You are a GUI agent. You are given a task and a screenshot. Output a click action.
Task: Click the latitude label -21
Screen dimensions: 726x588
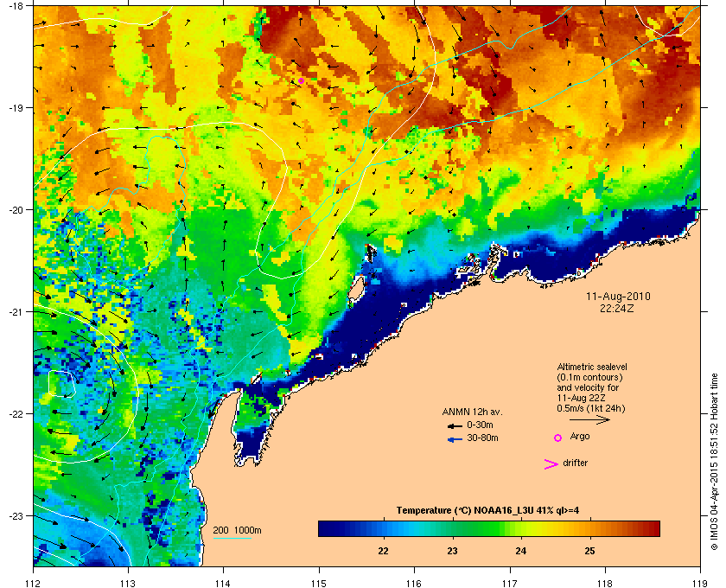(x=16, y=312)
